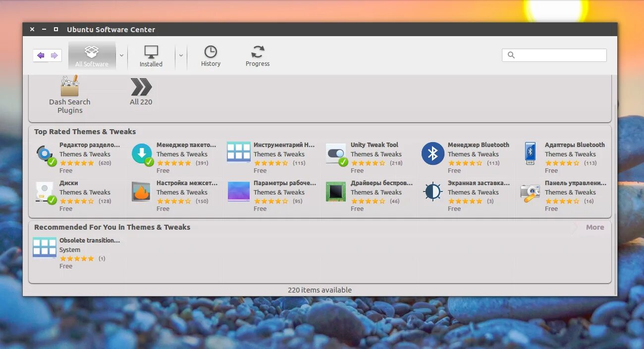Open the Progress view
644x349 pixels.
click(x=258, y=55)
